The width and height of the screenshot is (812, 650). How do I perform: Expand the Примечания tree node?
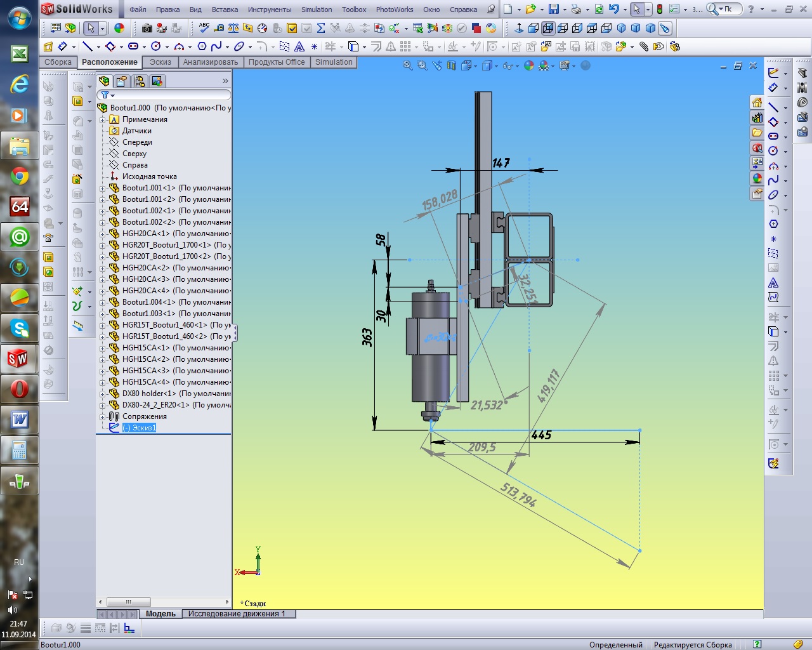[103, 119]
